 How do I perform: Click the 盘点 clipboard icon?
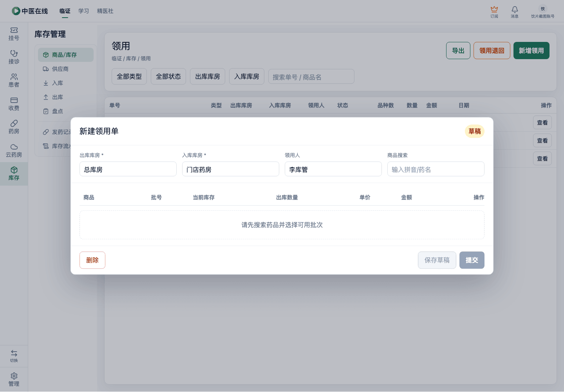pyautogui.click(x=46, y=111)
